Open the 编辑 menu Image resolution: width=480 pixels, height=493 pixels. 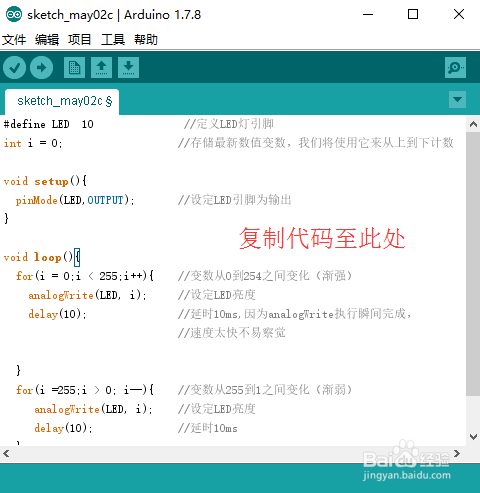[x=47, y=40]
